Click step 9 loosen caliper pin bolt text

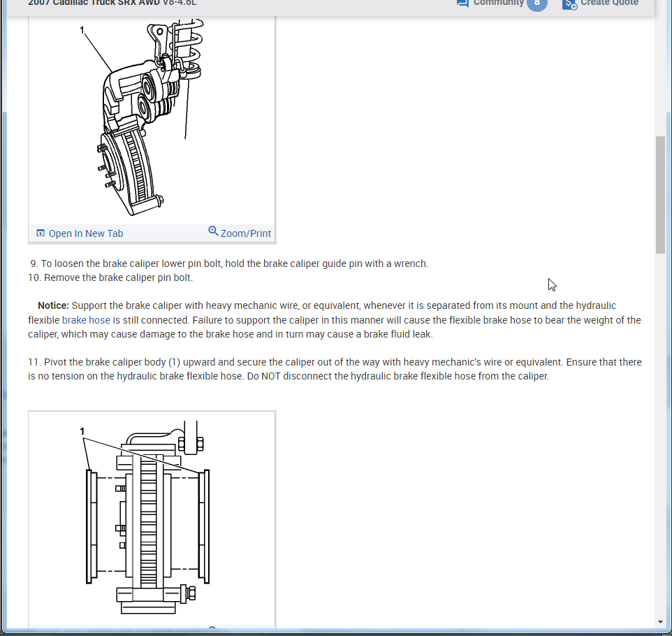[x=229, y=263]
